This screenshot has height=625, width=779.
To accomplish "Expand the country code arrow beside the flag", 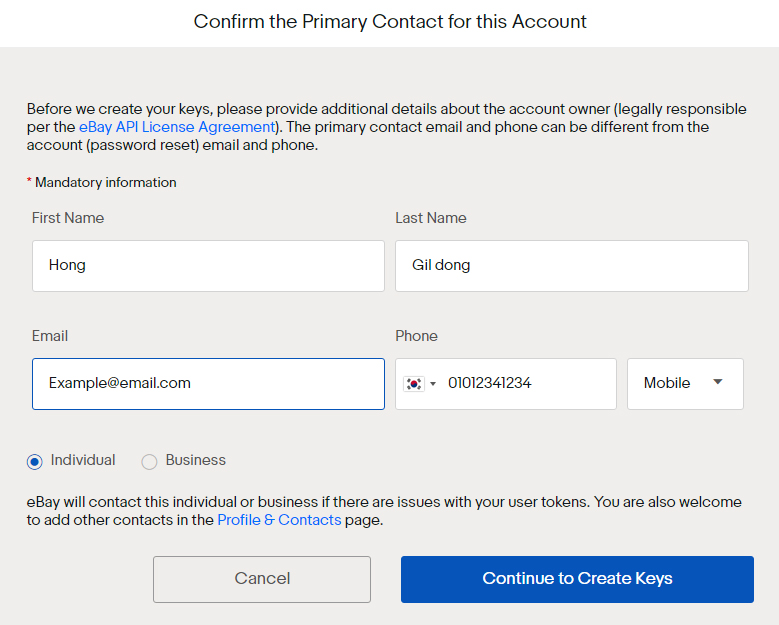I will (433, 384).
